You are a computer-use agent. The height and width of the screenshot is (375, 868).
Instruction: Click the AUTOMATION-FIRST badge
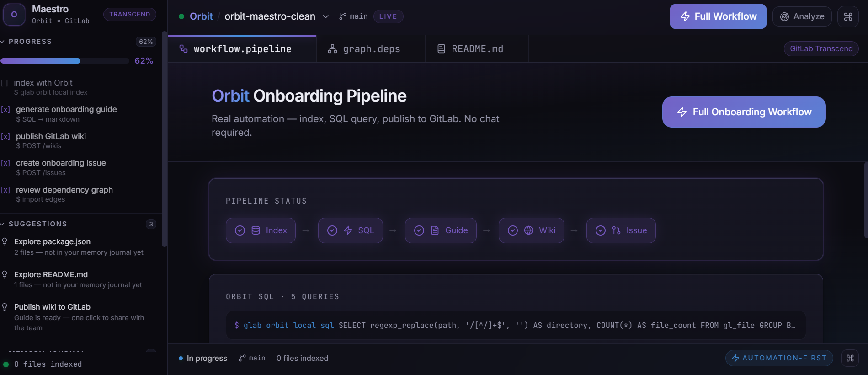coord(779,358)
